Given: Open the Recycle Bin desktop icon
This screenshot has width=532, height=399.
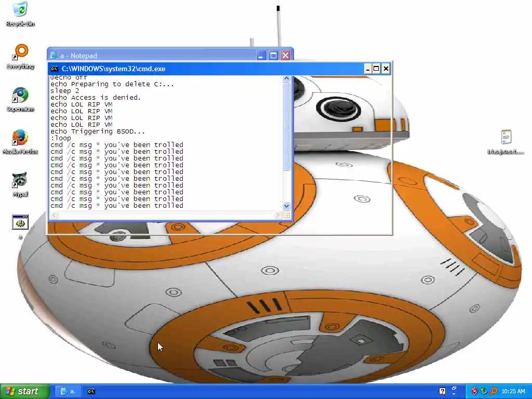Looking at the screenshot, I should (x=20, y=14).
